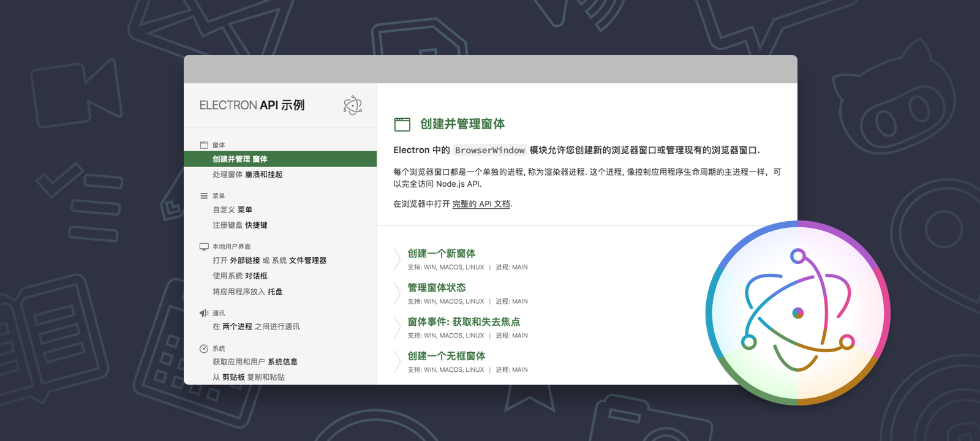Click the 窗体 category label

(x=219, y=145)
